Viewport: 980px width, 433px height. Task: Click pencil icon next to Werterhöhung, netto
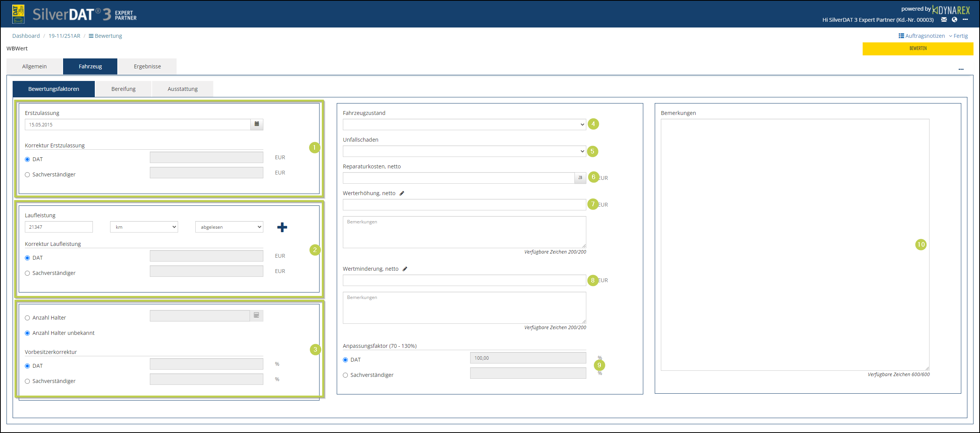point(402,193)
